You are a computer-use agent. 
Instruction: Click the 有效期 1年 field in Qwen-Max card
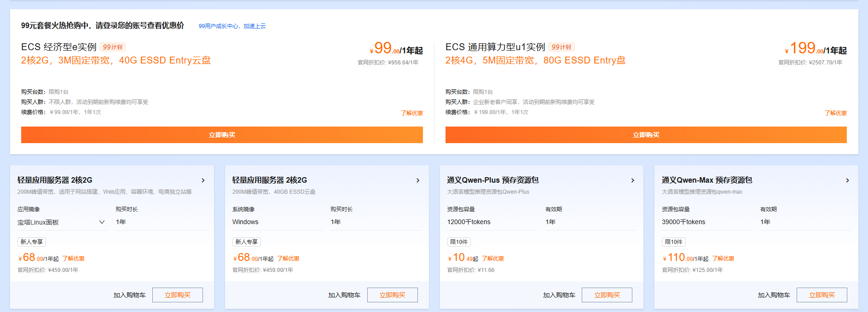[805, 222]
